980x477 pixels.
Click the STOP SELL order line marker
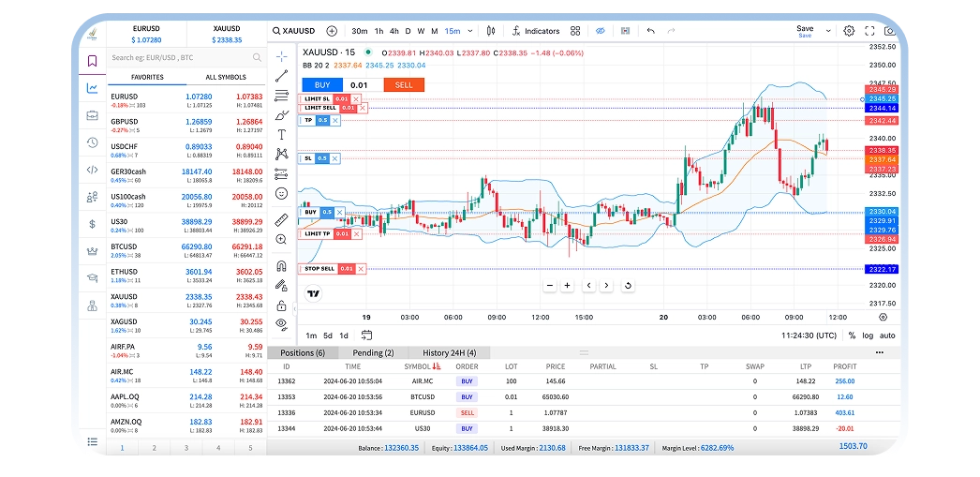tap(319, 269)
